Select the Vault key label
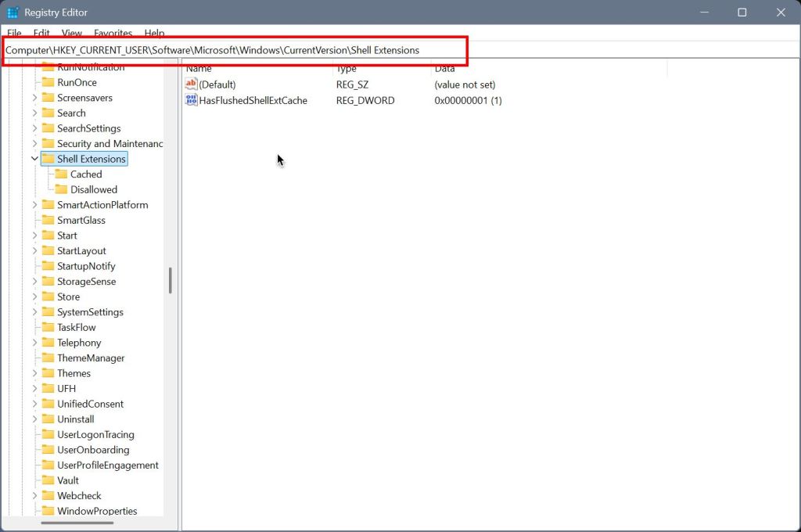Screen dimensions: 801x532 coord(68,481)
